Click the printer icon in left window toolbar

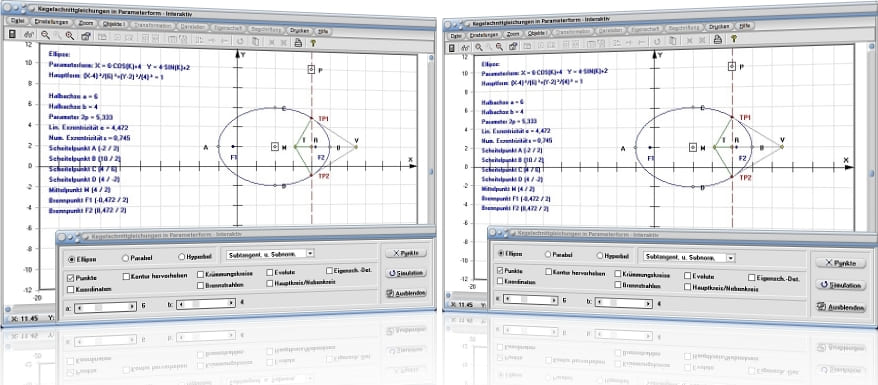tap(298, 42)
